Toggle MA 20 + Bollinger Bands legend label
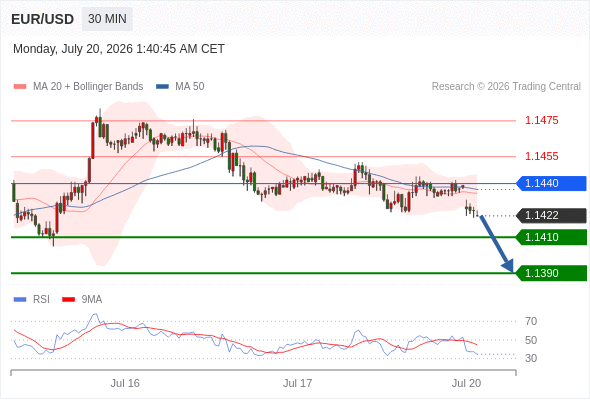This screenshot has height=400, width=590. point(88,87)
